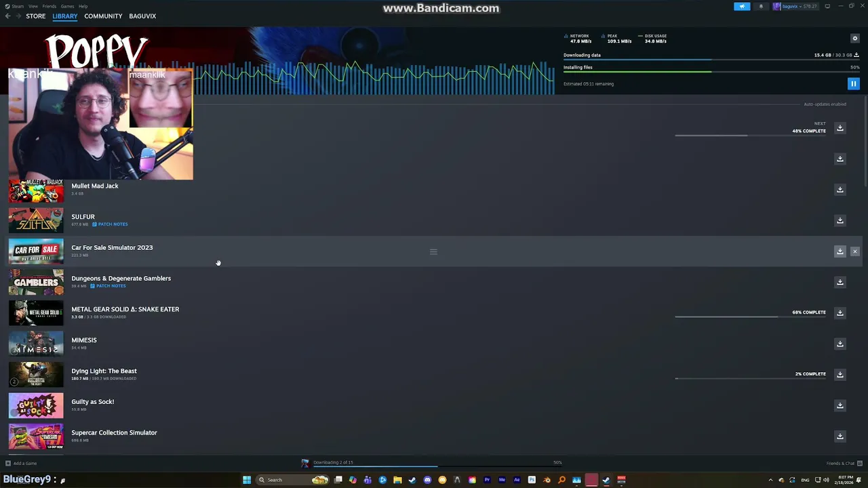Open File Explorer from taskbar
Image resolution: width=868 pixels, height=488 pixels.
click(x=397, y=480)
